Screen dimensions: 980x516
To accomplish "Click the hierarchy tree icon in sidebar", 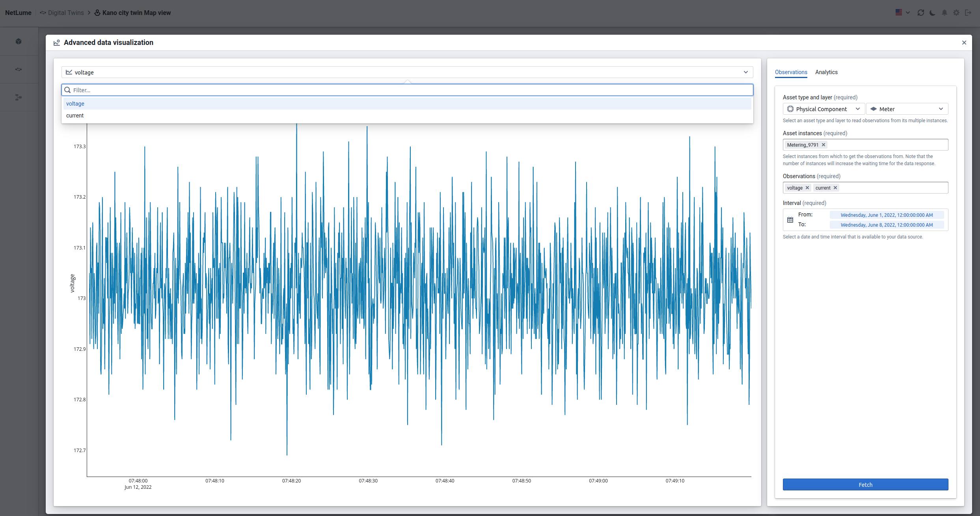I will pos(19,97).
